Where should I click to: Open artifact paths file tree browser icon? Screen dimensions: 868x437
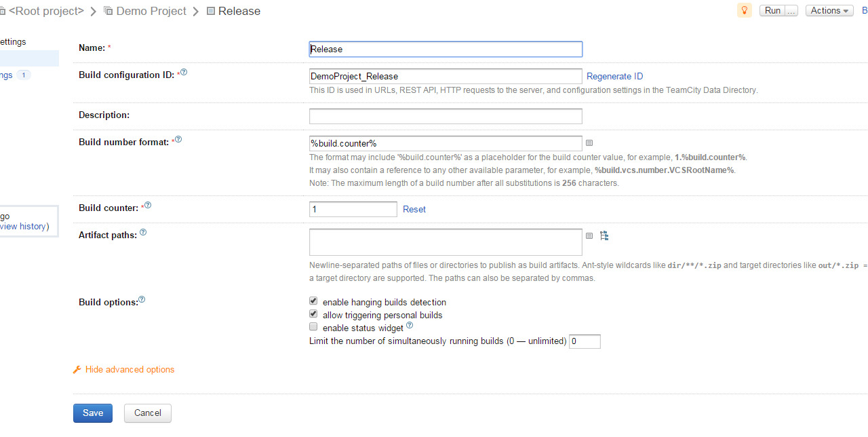[604, 236]
